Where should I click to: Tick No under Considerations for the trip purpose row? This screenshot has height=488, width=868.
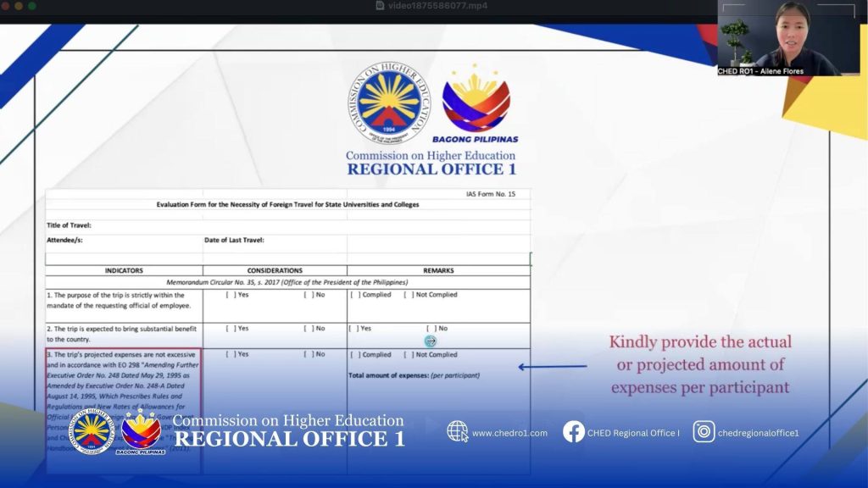point(309,295)
